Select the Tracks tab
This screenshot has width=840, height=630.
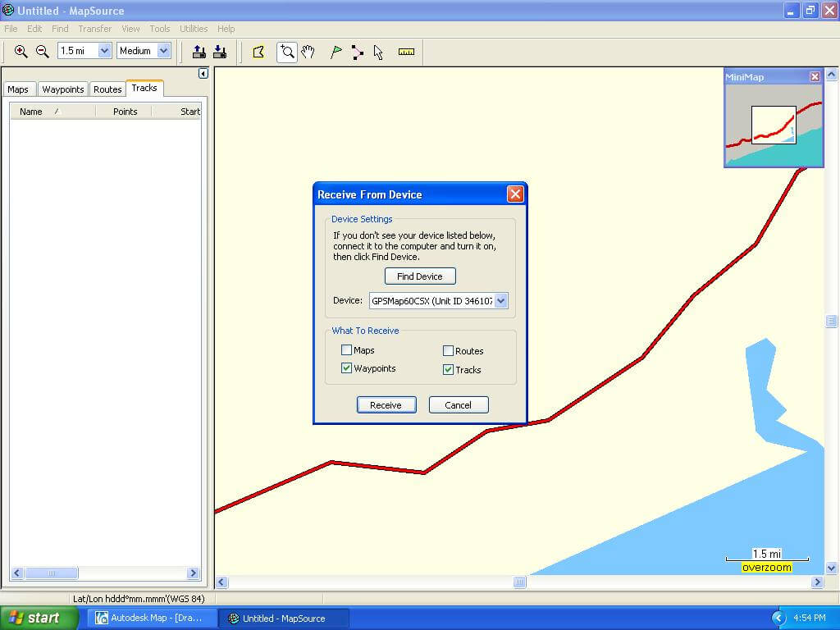pos(144,88)
